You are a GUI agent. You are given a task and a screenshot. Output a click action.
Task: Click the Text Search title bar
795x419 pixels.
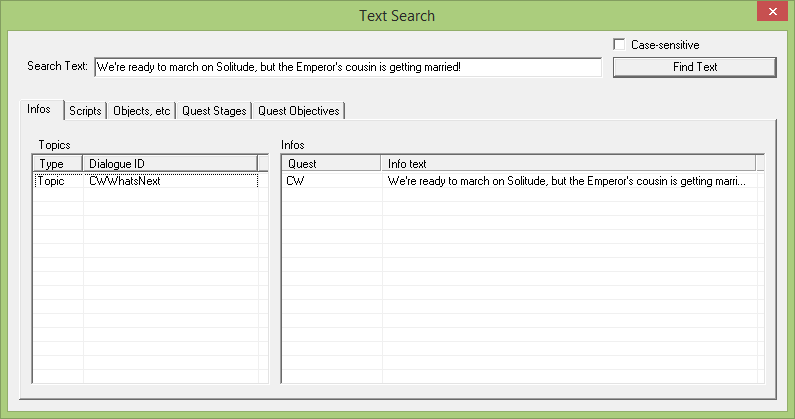point(397,16)
